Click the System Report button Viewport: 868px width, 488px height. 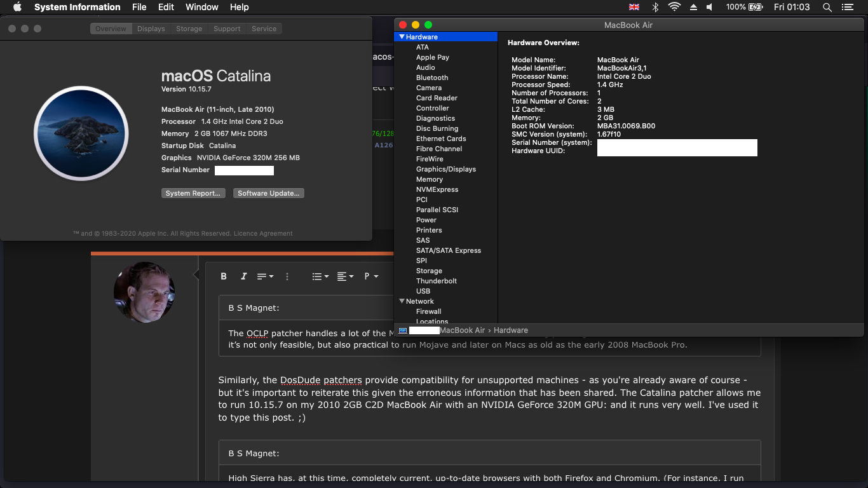click(193, 193)
